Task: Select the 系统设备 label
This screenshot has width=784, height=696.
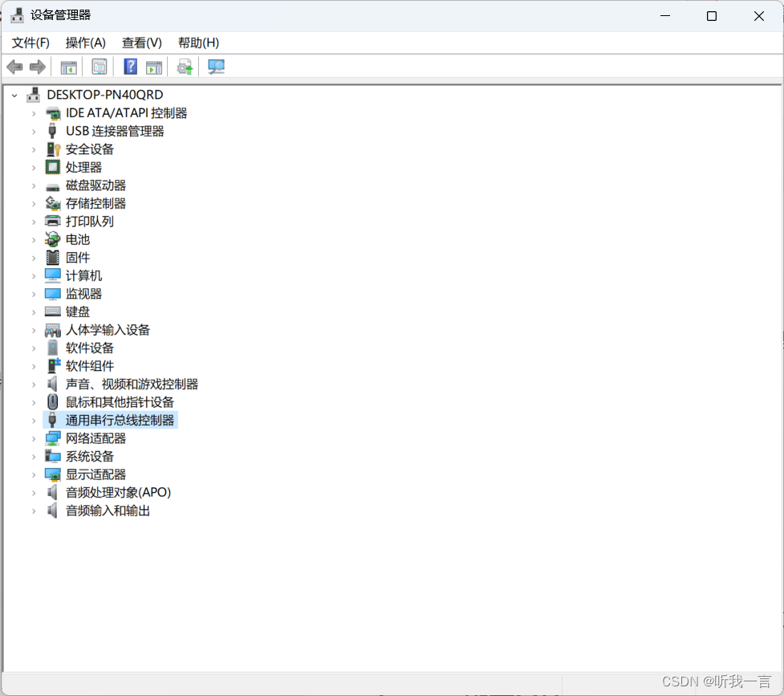Action: [x=90, y=456]
